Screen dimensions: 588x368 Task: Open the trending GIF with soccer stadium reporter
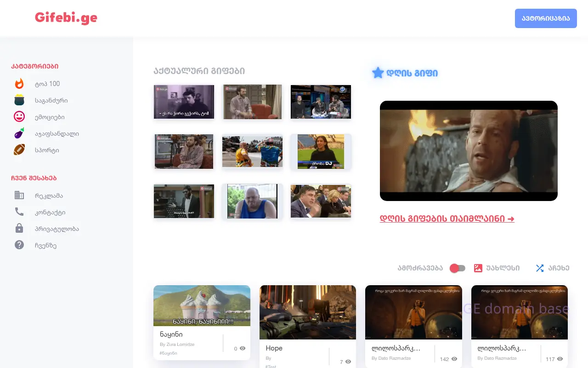click(321, 151)
